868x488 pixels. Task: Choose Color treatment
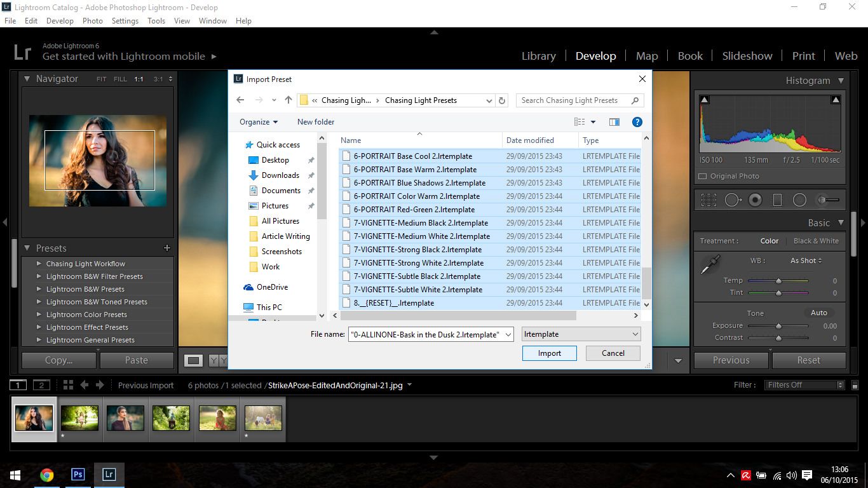click(769, 241)
